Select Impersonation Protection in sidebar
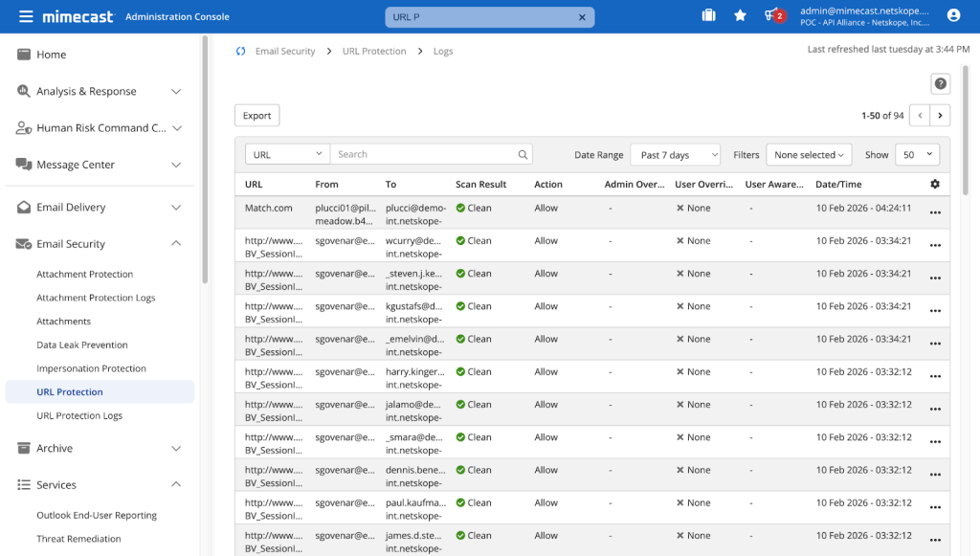 click(91, 368)
